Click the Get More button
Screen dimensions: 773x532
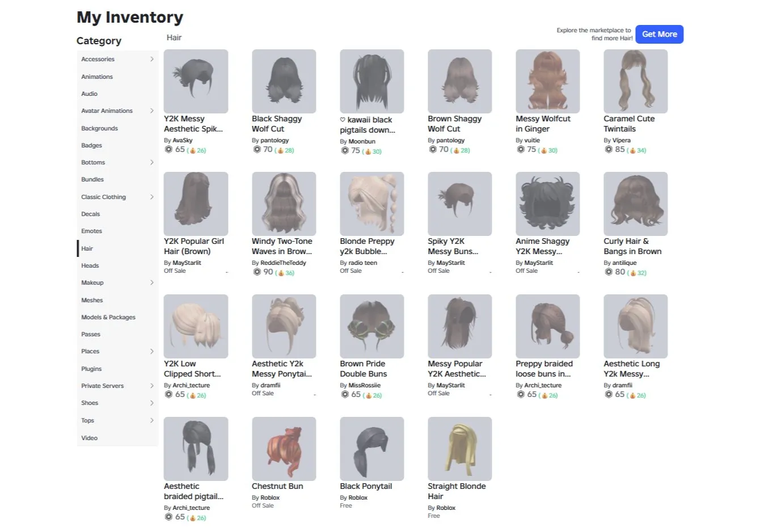659,34
